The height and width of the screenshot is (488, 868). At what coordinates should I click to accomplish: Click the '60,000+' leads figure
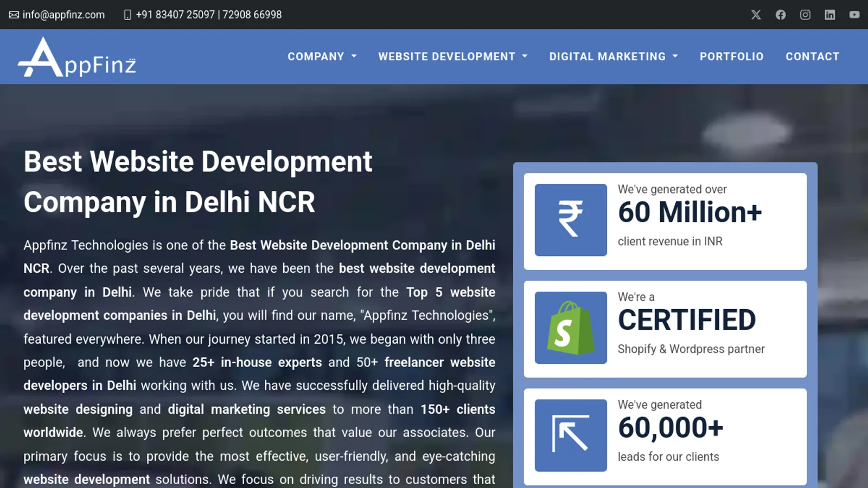pyautogui.click(x=671, y=428)
